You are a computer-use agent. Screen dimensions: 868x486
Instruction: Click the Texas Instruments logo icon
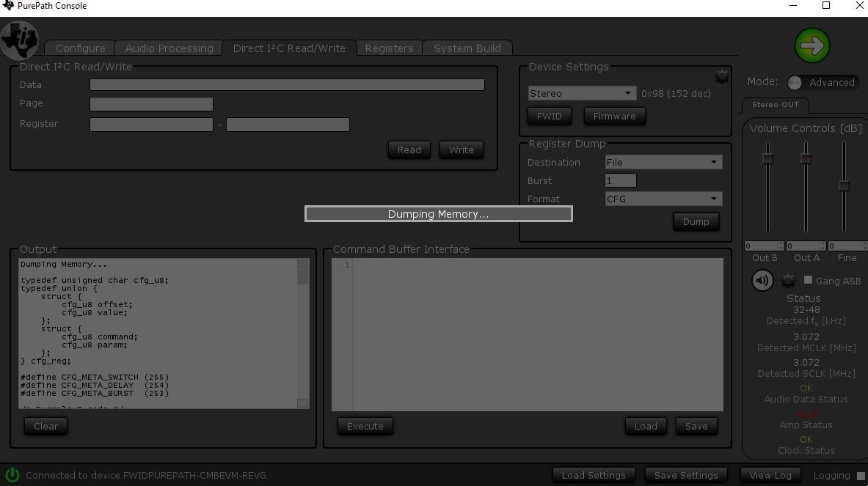pyautogui.click(x=19, y=40)
